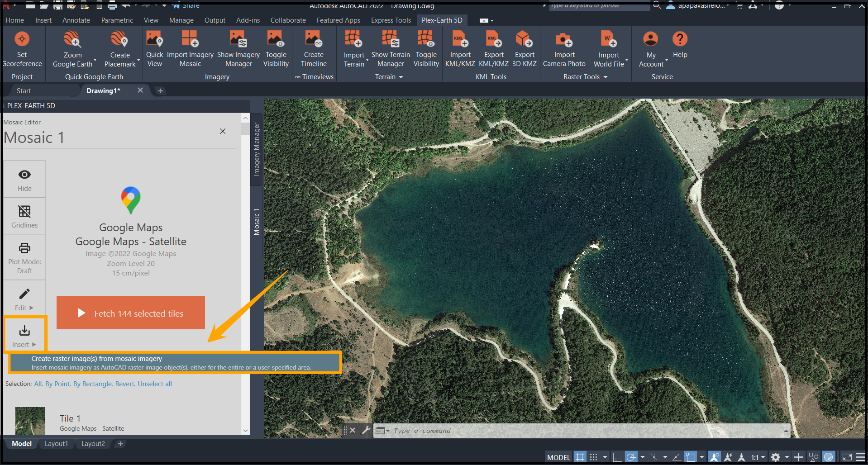868x465 pixels.
Task: Select Import KML/KMZ in KML Tools
Action: coord(460,47)
